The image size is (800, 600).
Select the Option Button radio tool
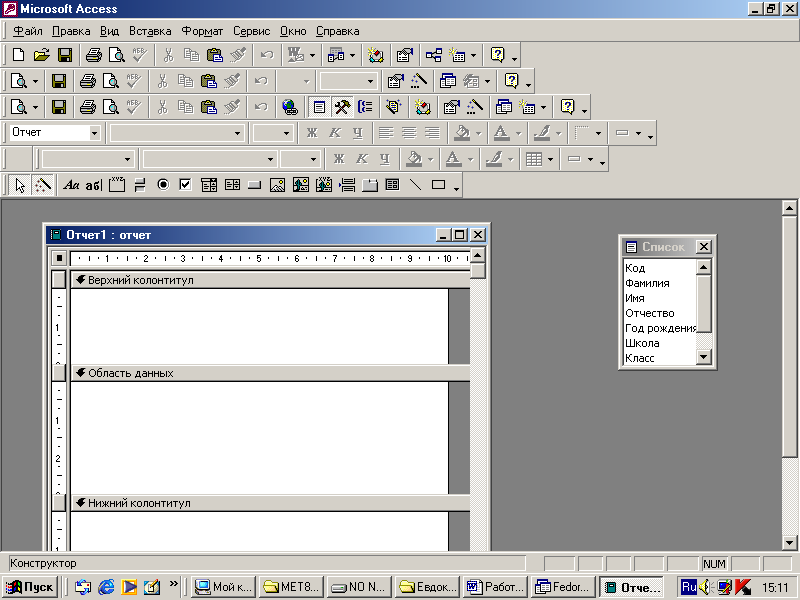163,185
